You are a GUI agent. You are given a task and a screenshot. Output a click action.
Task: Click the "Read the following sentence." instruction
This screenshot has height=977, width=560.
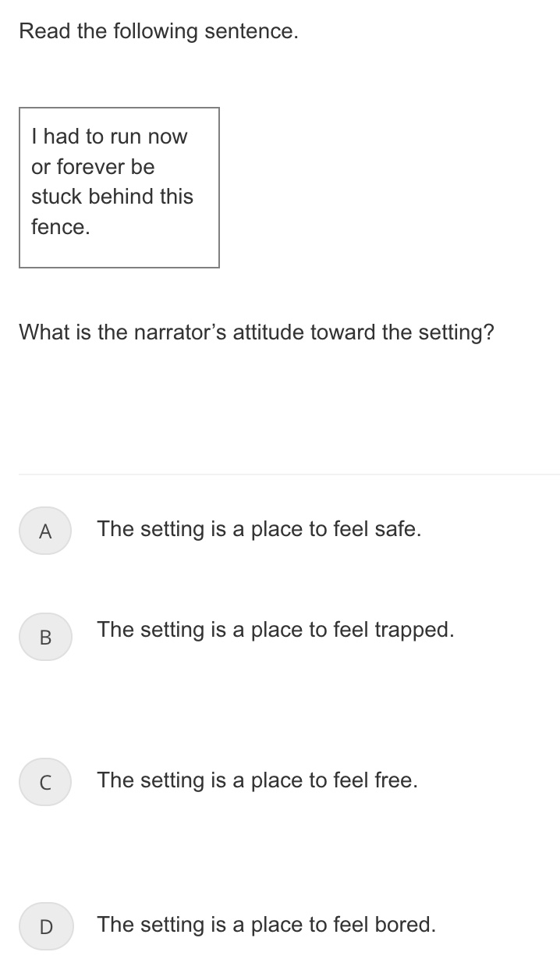(x=158, y=32)
